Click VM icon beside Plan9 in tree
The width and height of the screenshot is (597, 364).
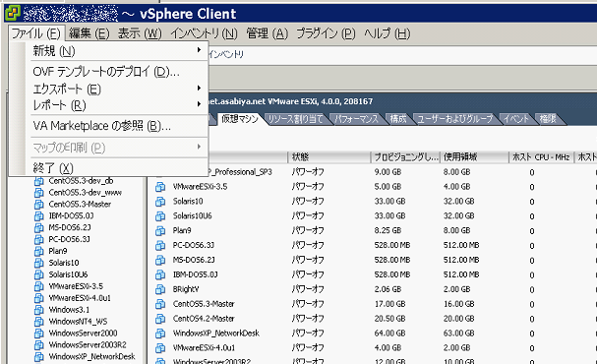(38, 252)
